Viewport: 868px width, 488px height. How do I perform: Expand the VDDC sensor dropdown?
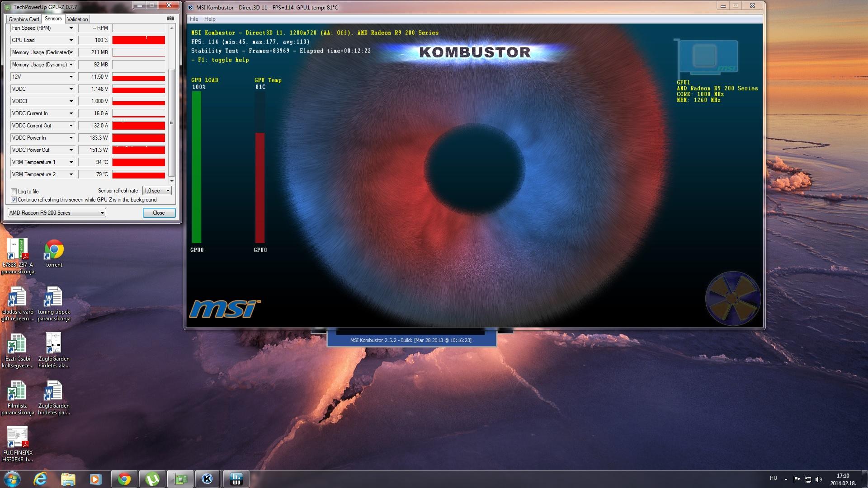coord(71,89)
